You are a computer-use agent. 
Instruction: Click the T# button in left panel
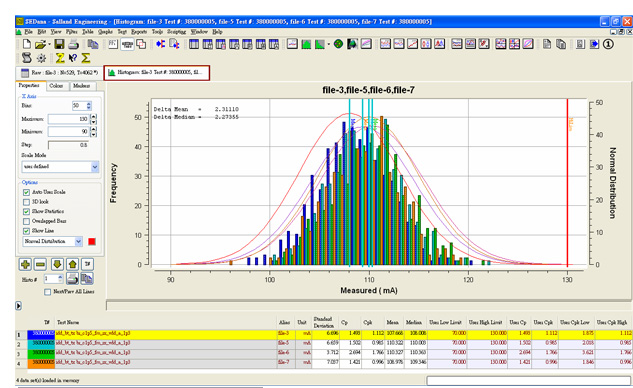click(88, 264)
